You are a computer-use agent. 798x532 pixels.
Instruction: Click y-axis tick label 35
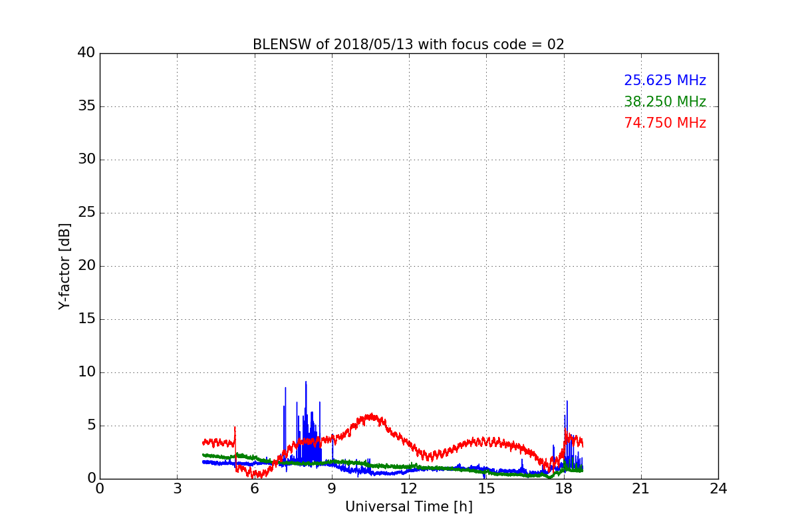coord(86,106)
